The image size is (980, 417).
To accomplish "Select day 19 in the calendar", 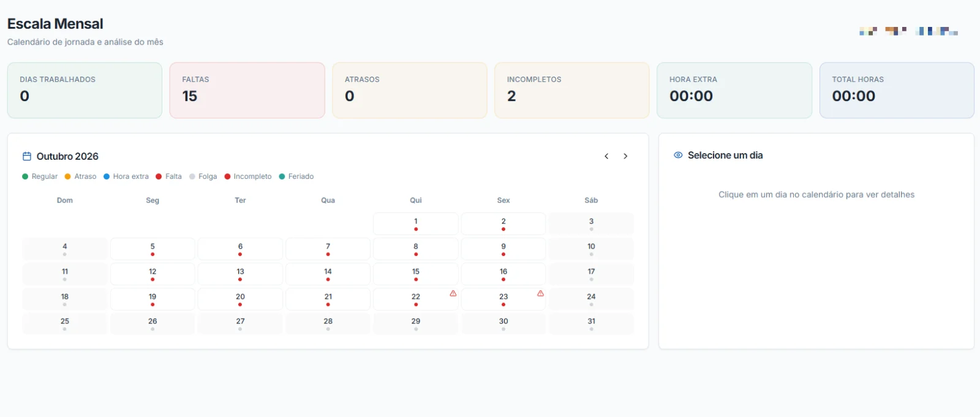I will 153,299.
